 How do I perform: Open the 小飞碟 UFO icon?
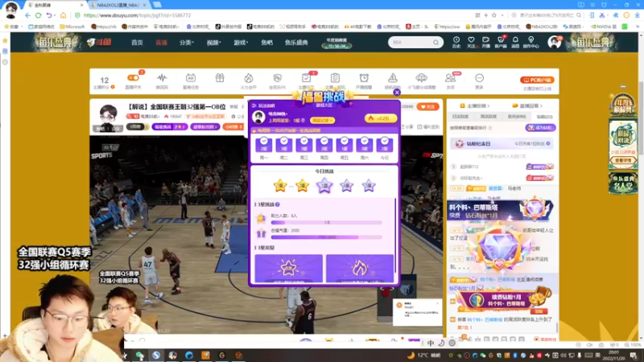point(421,80)
